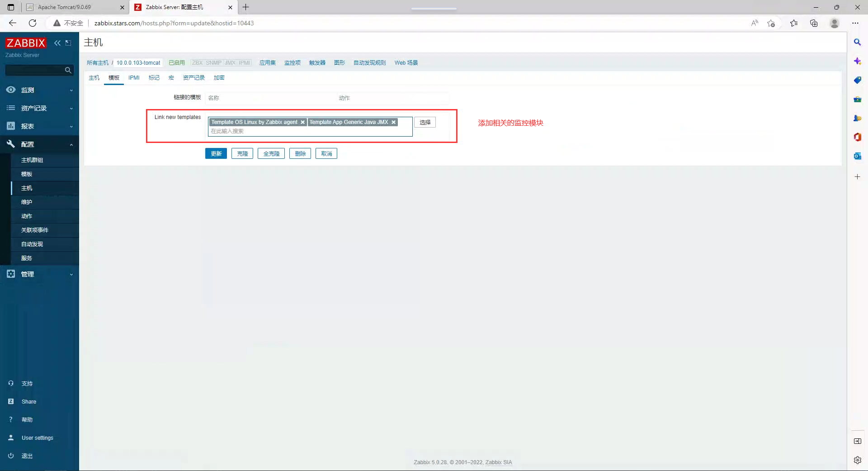Open a new browser tab
This screenshot has height=471, width=868.
(x=246, y=7)
